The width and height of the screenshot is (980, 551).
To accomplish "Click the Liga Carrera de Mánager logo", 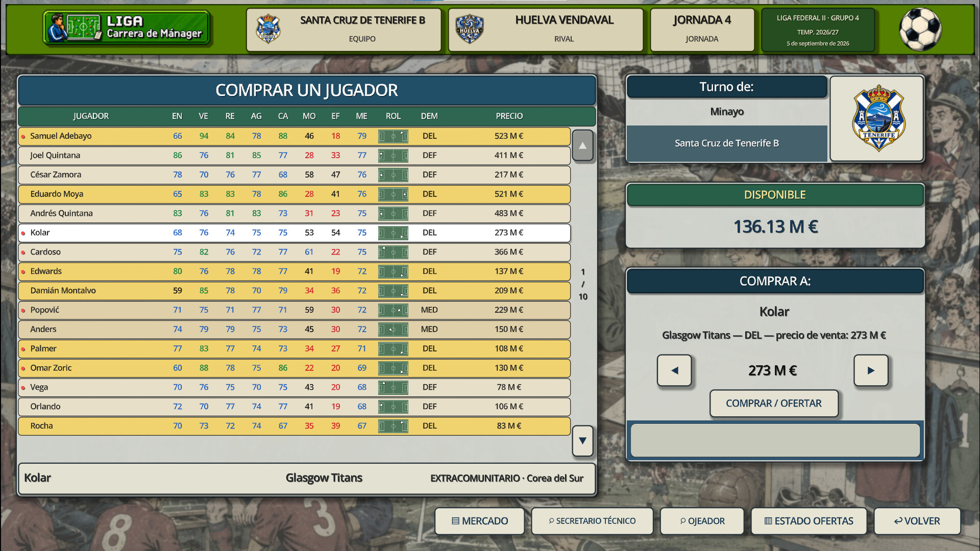I will click(x=127, y=28).
